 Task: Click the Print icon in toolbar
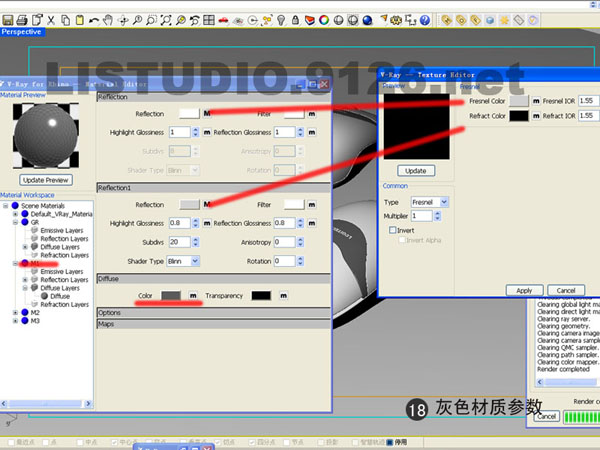pyautogui.click(x=22, y=20)
